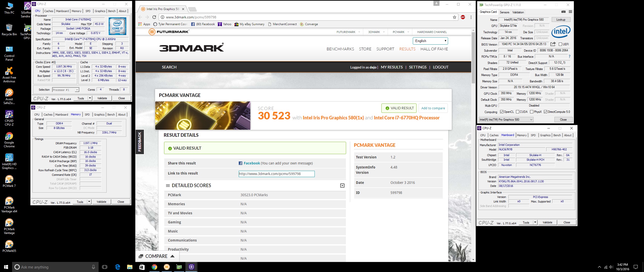This screenshot has width=644, height=272.
Task: Click GPU-Z Bus Interface question mark
Action: tap(570, 56)
